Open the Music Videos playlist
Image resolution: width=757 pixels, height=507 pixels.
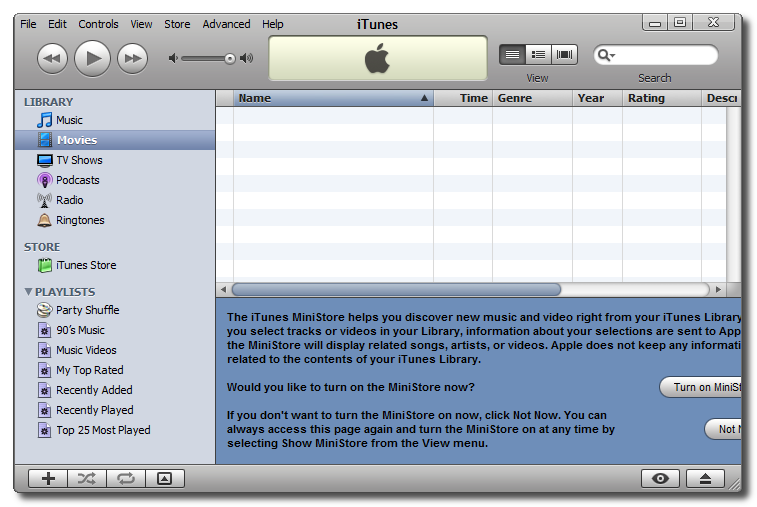tap(115, 350)
